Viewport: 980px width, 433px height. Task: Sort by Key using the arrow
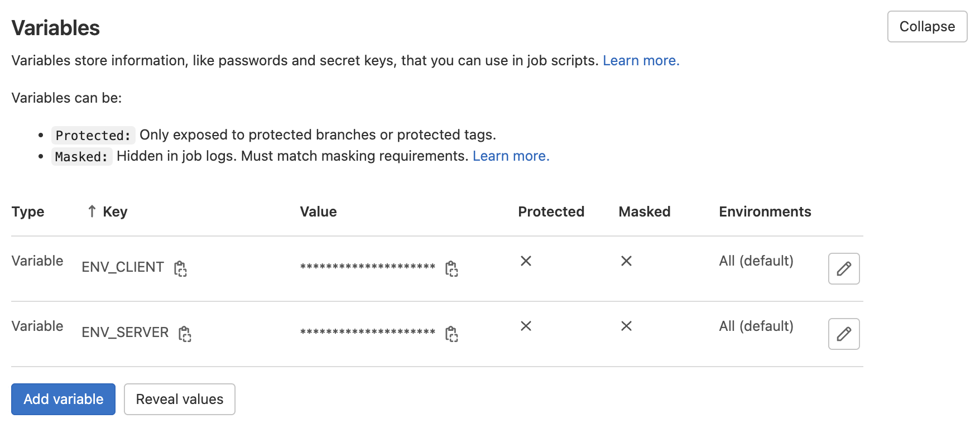92,211
